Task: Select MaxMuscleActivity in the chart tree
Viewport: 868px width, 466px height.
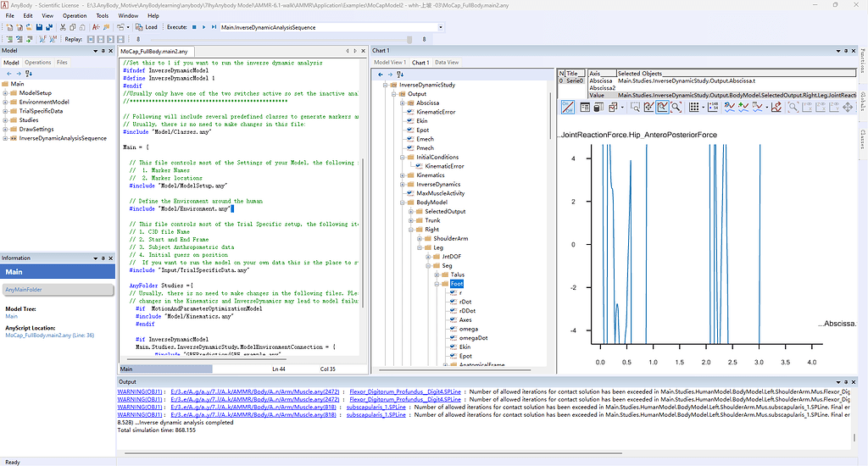Action: (438, 193)
